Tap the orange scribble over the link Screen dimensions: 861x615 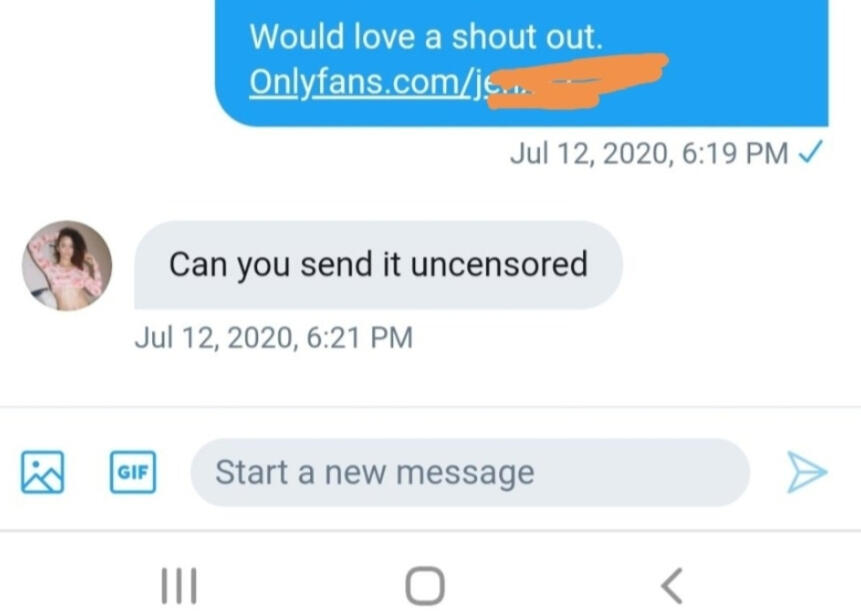(x=577, y=81)
